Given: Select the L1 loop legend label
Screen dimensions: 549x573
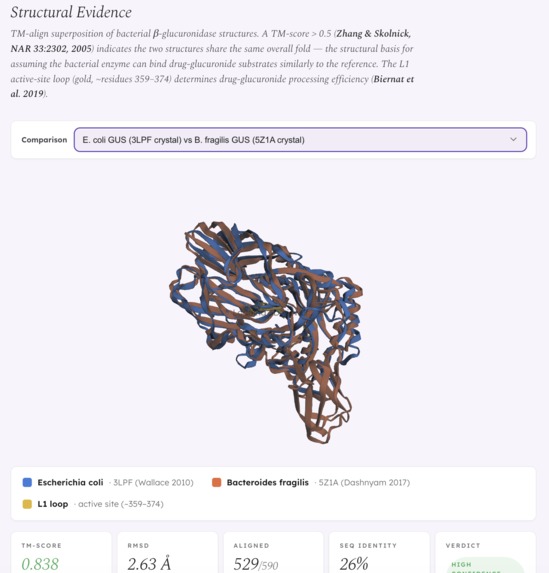Looking at the screenshot, I should point(53,504).
